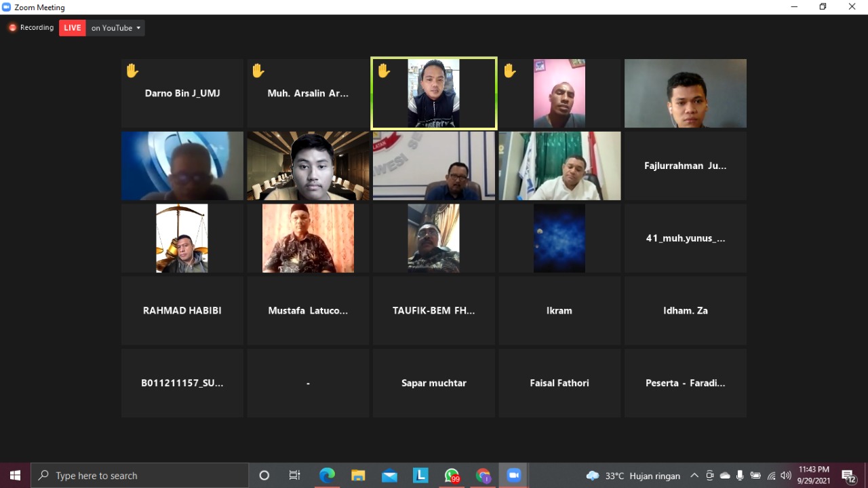Open Wi-Fi network tray icon
Screen dimensions: 868x488
tap(771, 476)
